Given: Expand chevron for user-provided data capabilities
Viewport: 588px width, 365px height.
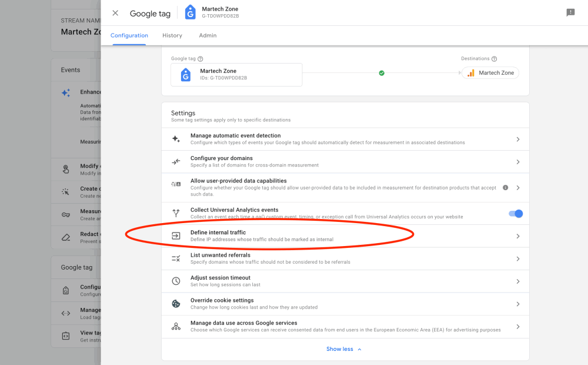Looking at the screenshot, I should [518, 188].
